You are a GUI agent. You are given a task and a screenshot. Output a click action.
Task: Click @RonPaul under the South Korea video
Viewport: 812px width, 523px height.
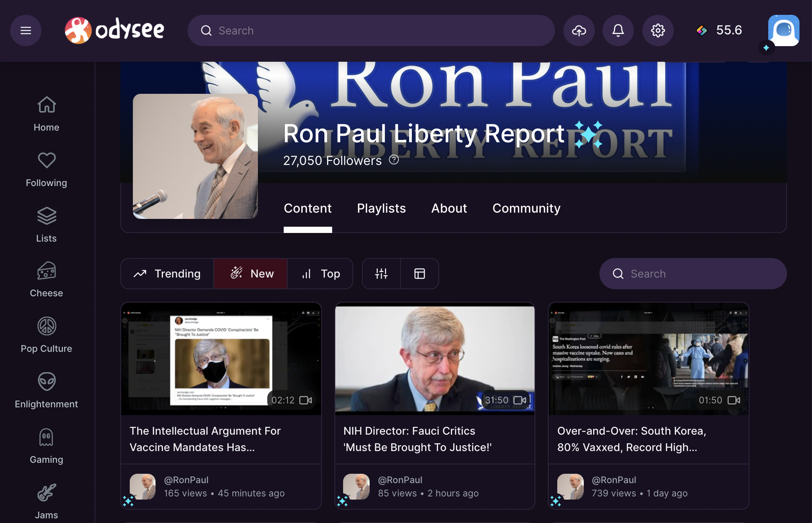[614, 480]
